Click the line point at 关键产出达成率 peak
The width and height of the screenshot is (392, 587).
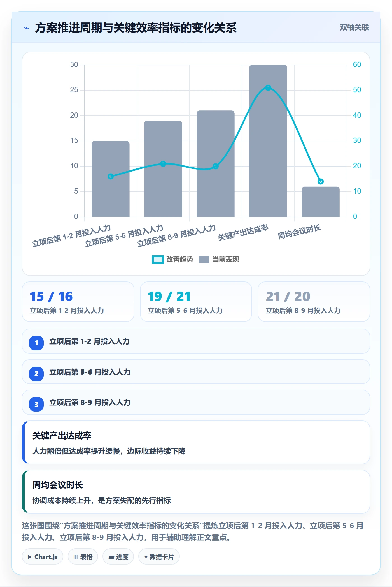268,88
